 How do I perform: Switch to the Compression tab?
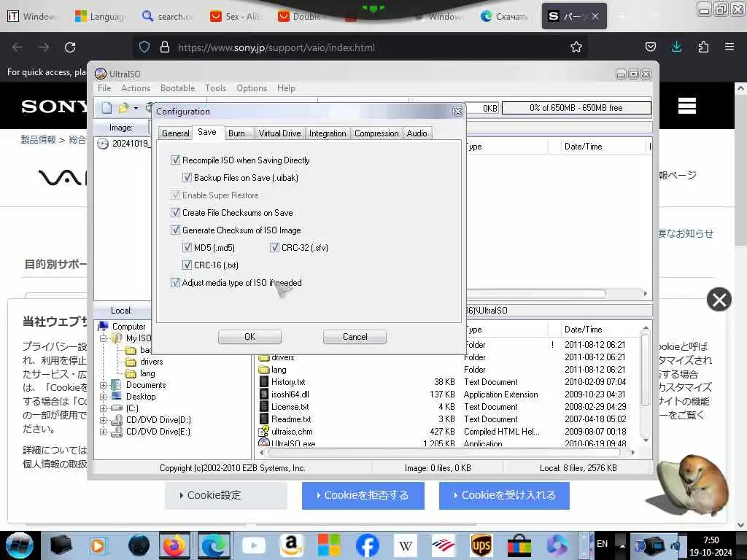pos(376,133)
